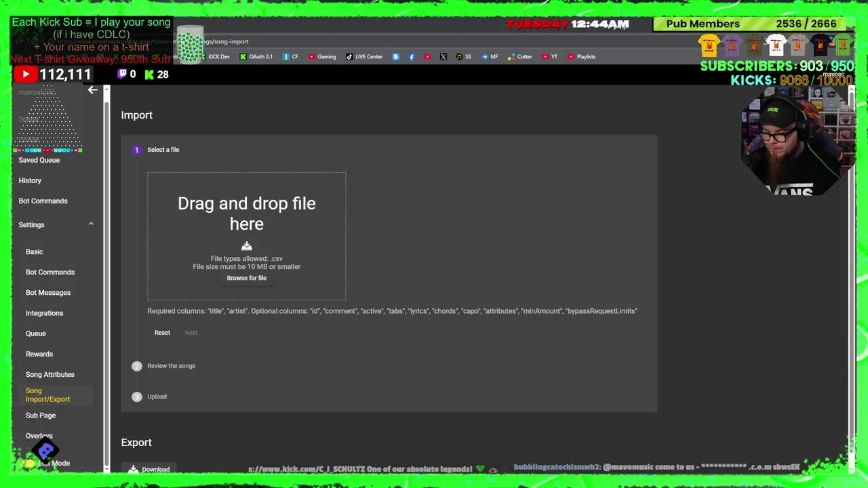Screen dimensions: 868x488
Task: Open Overlays settings
Action: click(x=39, y=436)
